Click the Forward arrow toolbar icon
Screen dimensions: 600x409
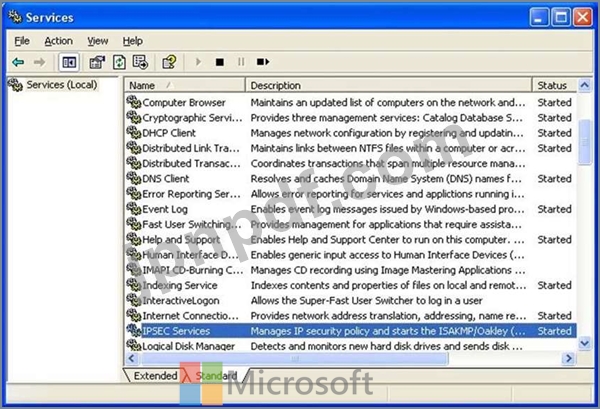(39, 62)
